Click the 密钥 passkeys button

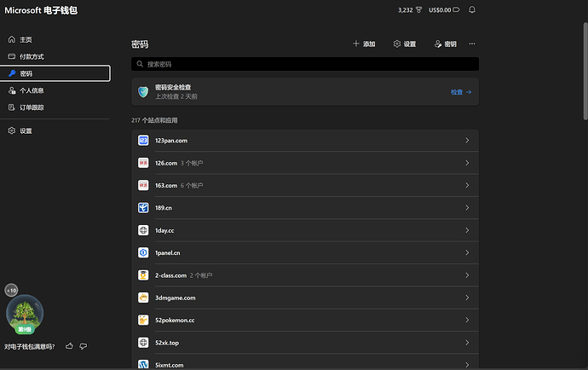[x=445, y=43]
